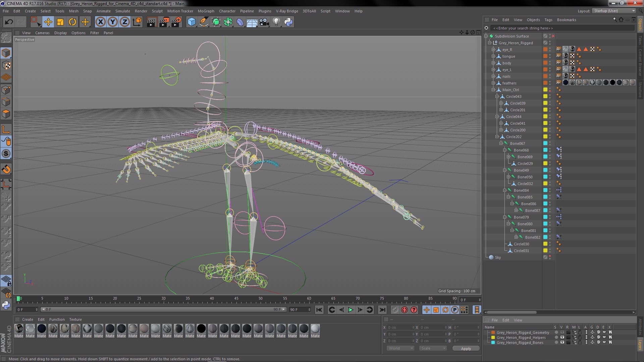Switch to Edges mode
The image size is (644, 362).
[6, 102]
